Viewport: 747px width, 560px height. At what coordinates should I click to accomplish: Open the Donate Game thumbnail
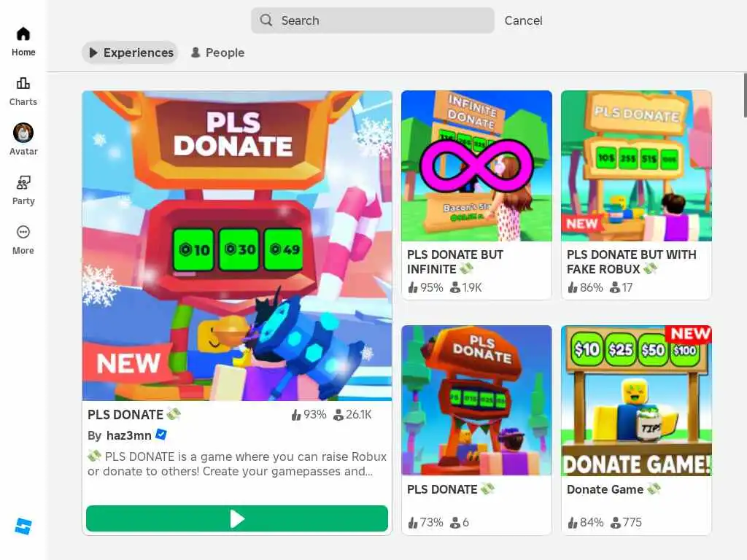click(x=636, y=400)
